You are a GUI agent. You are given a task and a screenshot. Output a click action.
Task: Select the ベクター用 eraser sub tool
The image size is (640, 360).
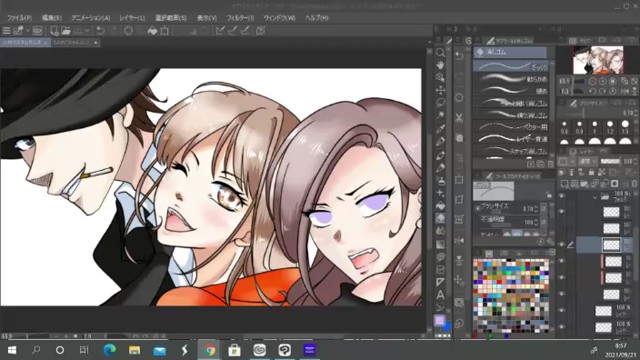click(x=512, y=127)
